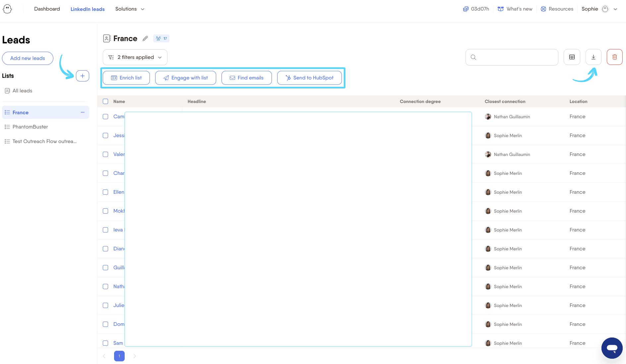Toggle the select-all checkbox in header
This screenshot has width=626, height=364.
tap(105, 101)
